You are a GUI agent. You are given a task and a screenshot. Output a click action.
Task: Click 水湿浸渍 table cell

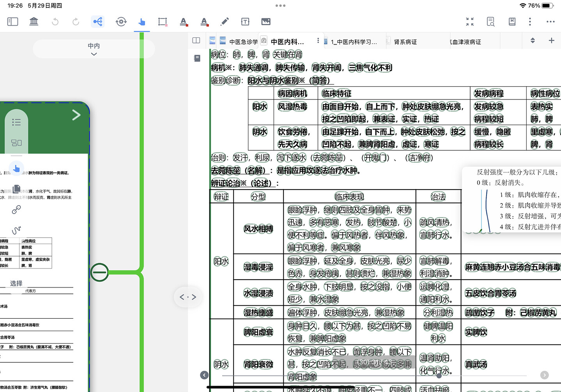pos(258,293)
